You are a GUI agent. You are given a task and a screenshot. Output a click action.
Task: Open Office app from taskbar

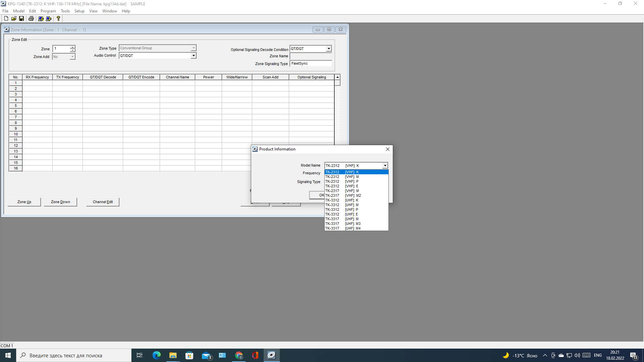255,355
